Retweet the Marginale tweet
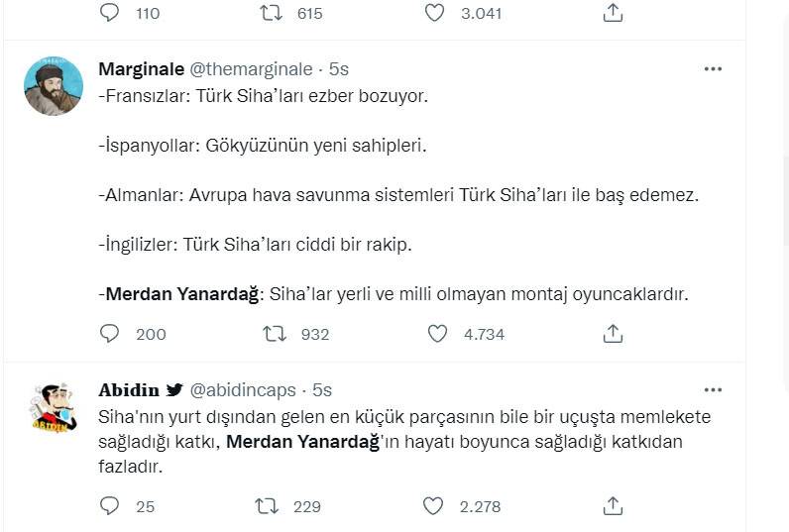 tap(275, 334)
